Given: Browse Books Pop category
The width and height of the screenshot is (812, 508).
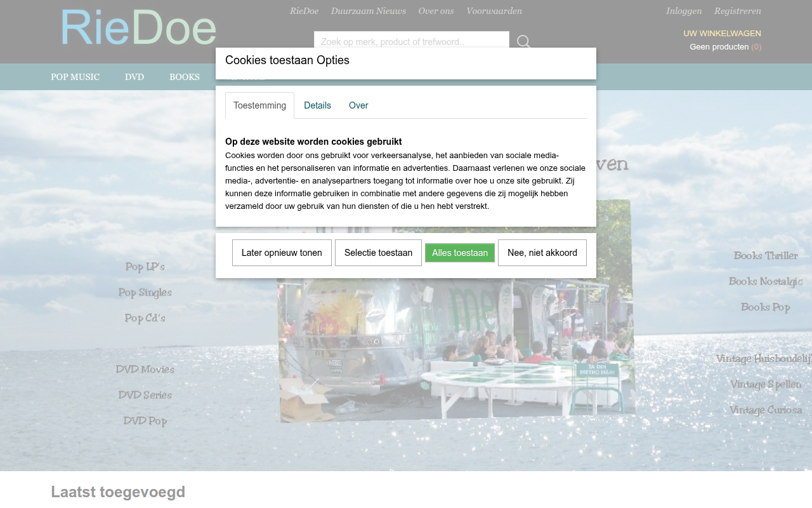Looking at the screenshot, I should 766,307.
